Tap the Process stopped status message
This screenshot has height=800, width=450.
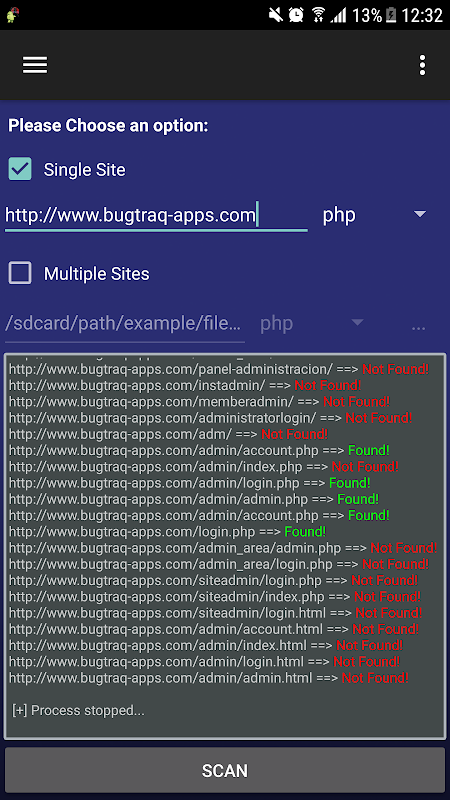pyautogui.click(x=78, y=710)
